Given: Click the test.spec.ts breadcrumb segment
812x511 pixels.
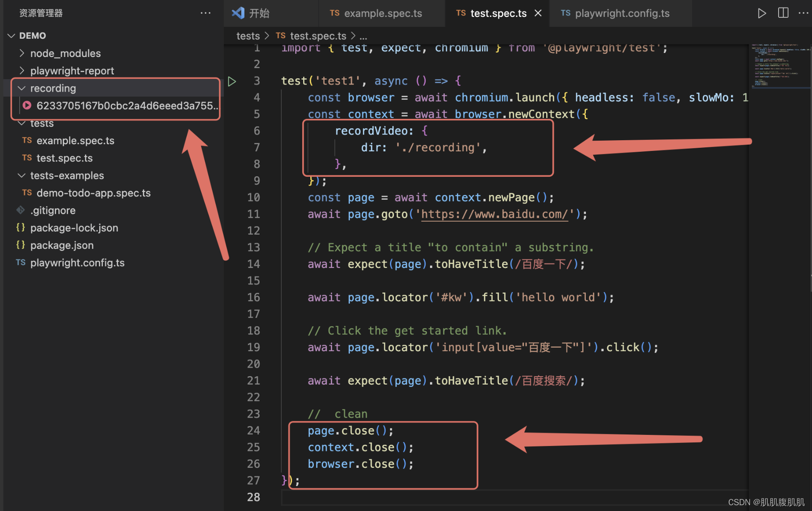Looking at the screenshot, I should (x=318, y=36).
